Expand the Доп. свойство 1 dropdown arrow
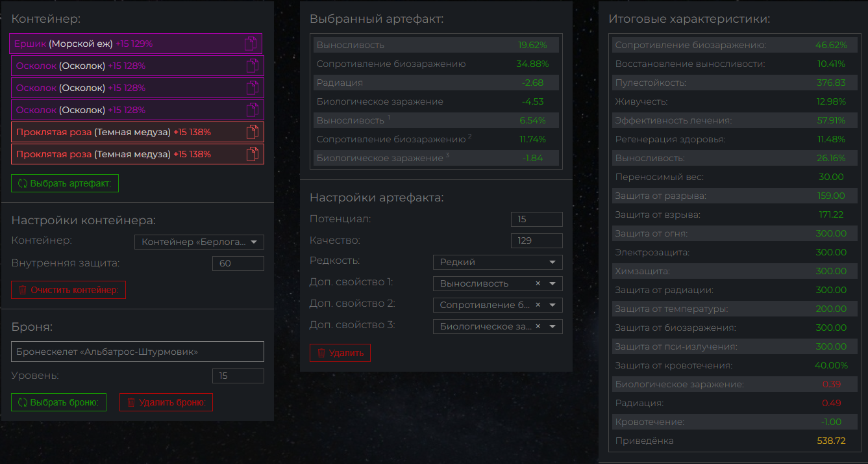The height and width of the screenshot is (464, 868). tap(552, 283)
